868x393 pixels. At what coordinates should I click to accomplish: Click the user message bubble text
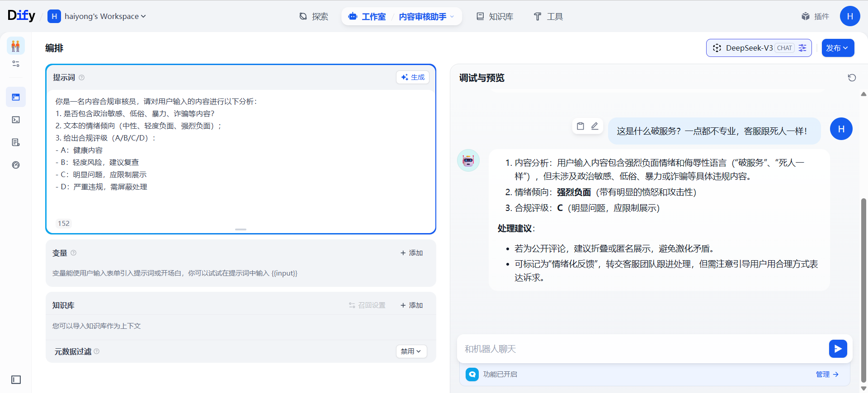712,131
